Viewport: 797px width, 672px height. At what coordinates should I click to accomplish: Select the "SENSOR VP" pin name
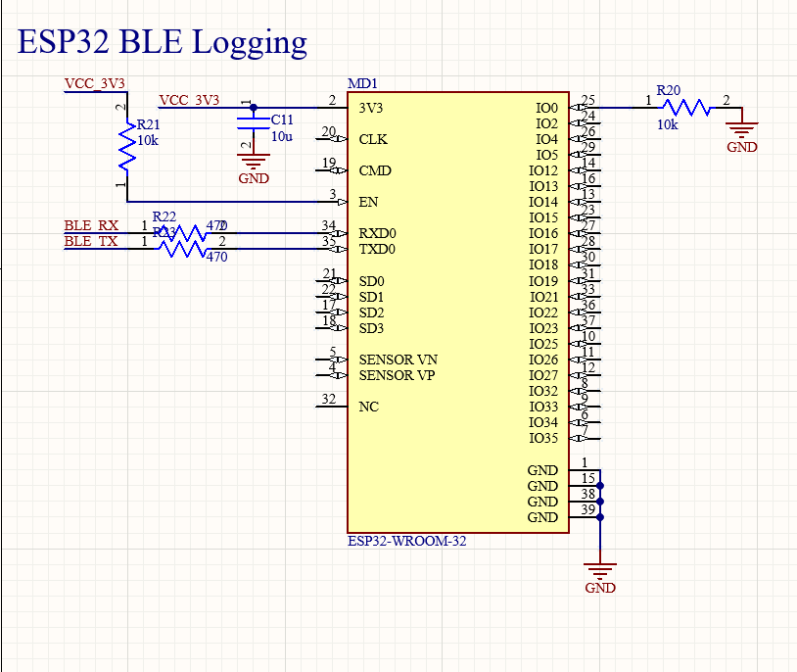pyautogui.click(x=397, y=375)
